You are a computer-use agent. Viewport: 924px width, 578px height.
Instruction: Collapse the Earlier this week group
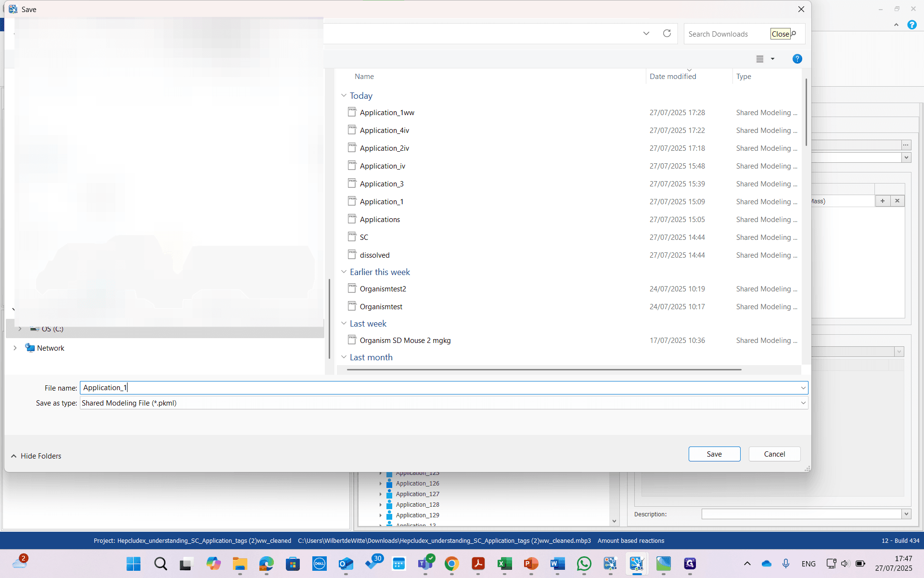pos(344,272)
